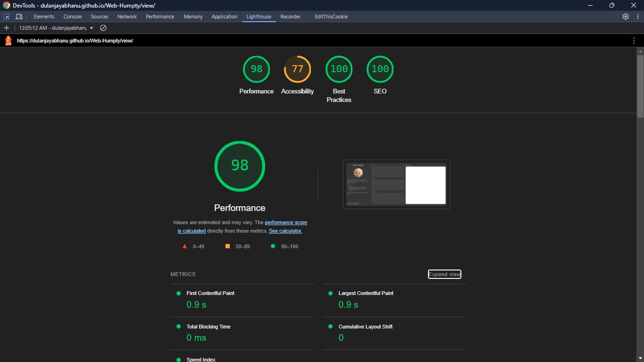Click the green circle 90–100 legend item
644x362 pixels.
pos(284,246)
